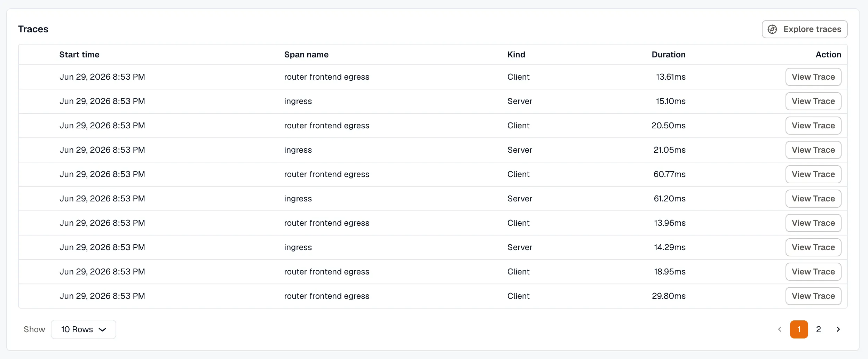Select page 1 in pagination
This screenshot has width=868, height=359.
click(799, 329)
